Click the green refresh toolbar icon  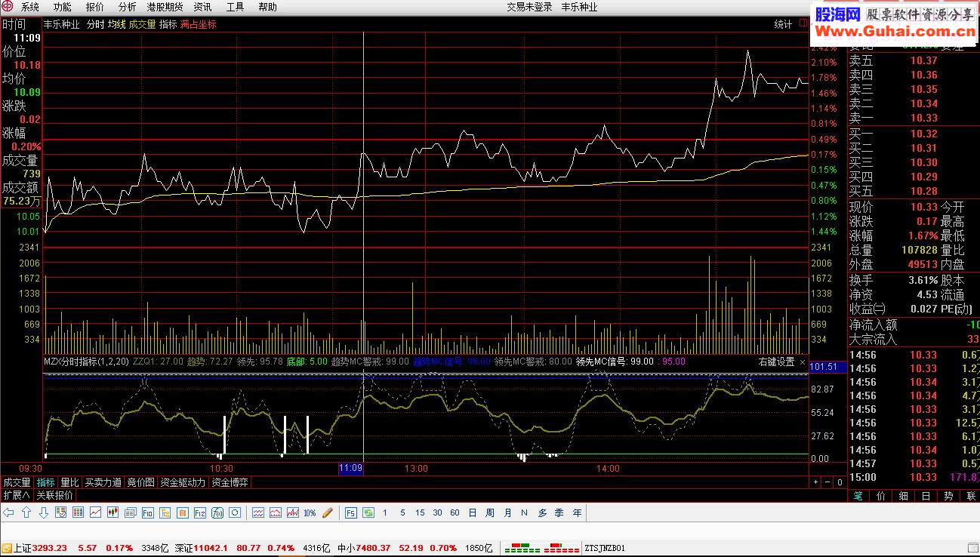368,512
